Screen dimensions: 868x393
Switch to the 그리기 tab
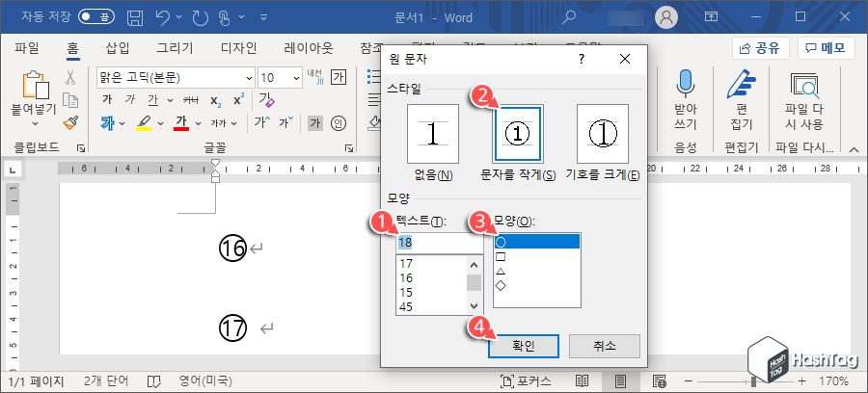[175, 48]
